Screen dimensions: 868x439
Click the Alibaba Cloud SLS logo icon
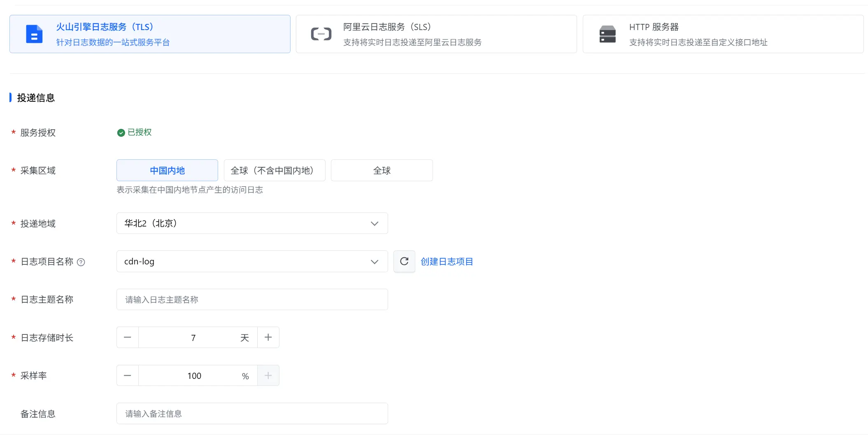tap(321, 34)
